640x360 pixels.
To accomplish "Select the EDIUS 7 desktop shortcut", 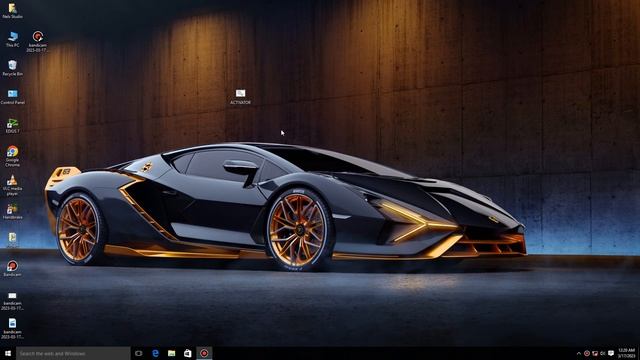I will pos(13,126).
